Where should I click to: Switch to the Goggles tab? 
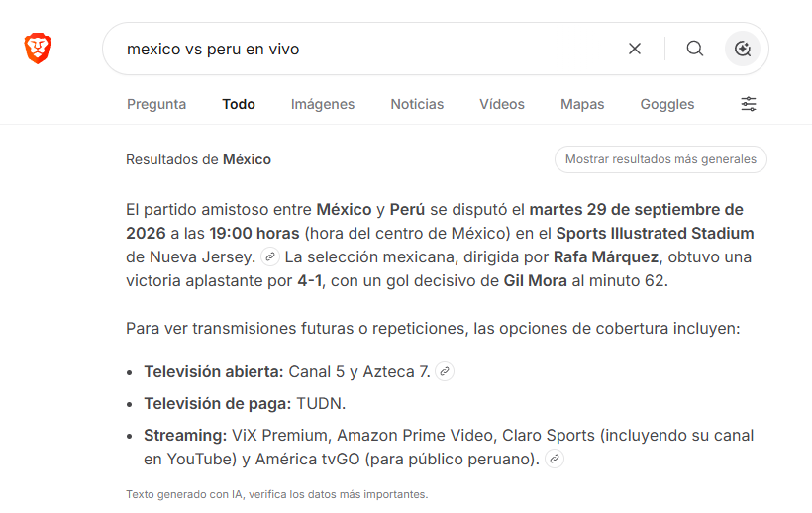(x=667, y=104)
